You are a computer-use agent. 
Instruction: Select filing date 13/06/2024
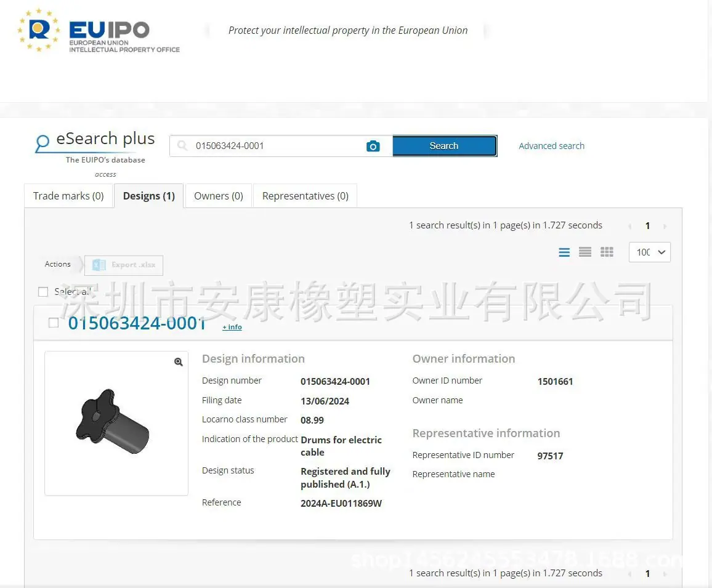pyautogui.click(x=325, y=401)
